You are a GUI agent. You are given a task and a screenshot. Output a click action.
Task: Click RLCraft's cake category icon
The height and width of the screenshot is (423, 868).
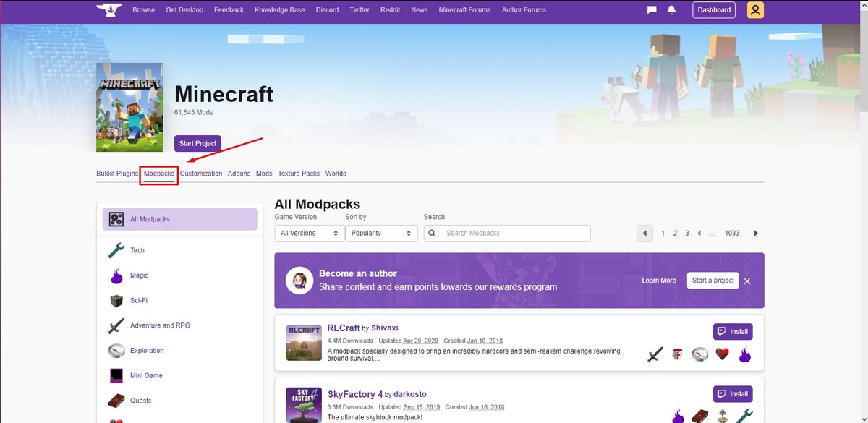(678, 354)
